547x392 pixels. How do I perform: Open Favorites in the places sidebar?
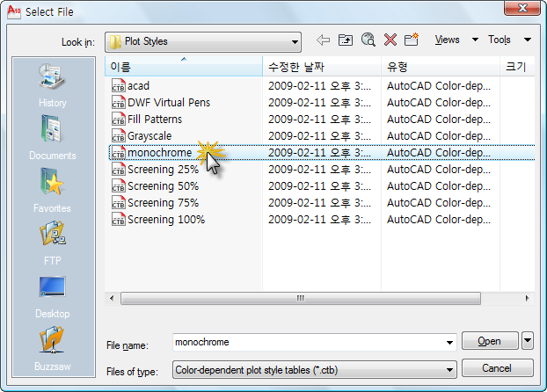(53, 191)
